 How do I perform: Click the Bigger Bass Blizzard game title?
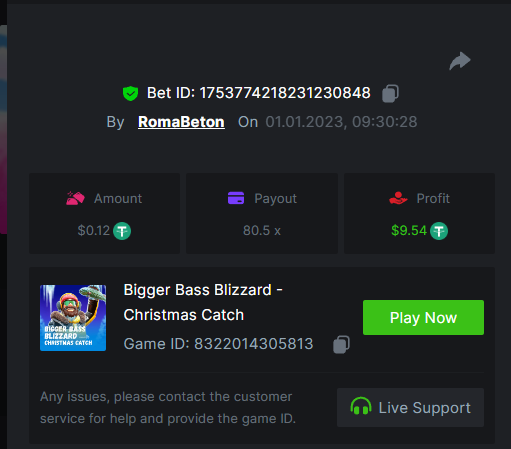(203, 302)
